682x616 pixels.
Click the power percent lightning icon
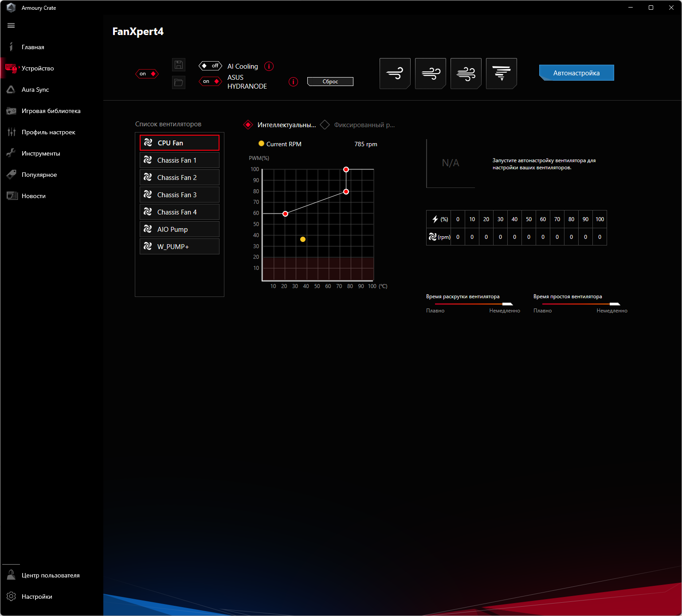435,219
